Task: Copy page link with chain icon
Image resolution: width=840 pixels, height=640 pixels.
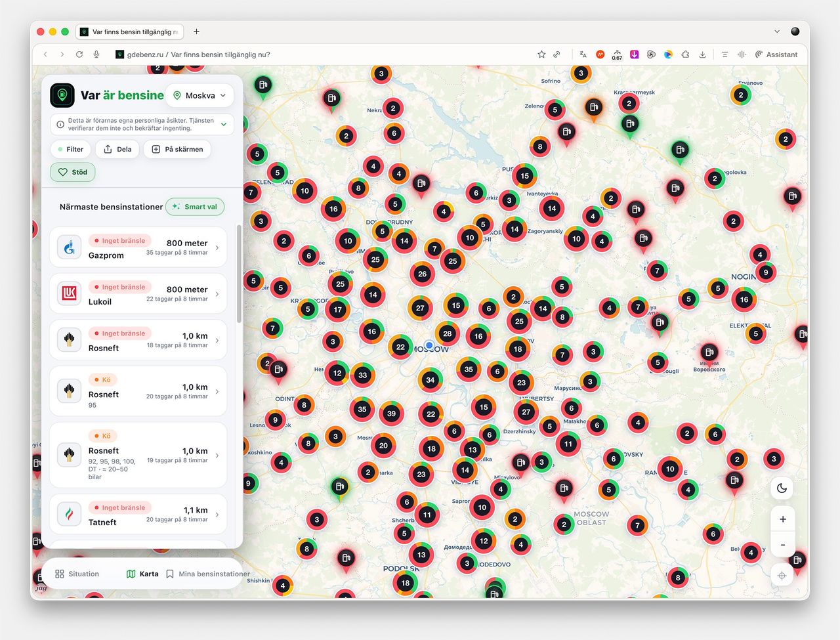Action: [x=556, y=54]
